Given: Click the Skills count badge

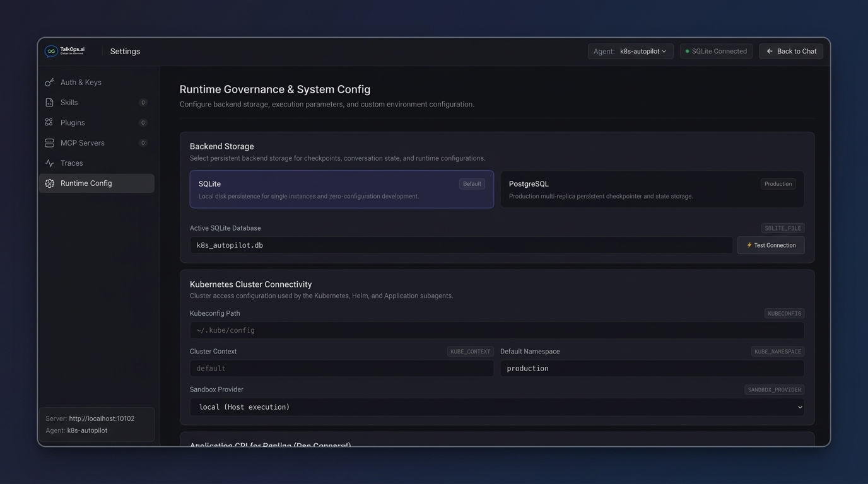Looking at the screenshot, I should [x=143, y=103].
